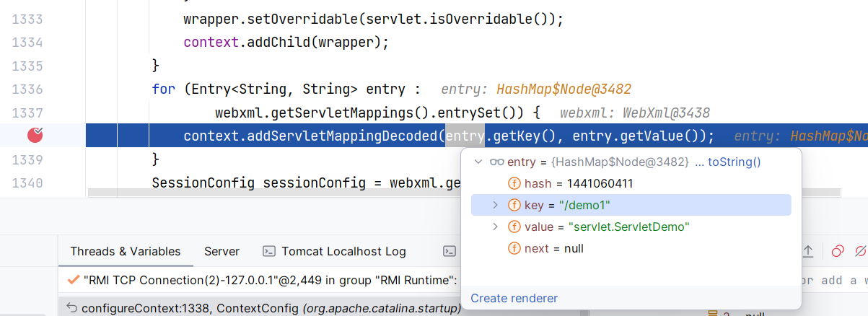868x316 pixels.
Task: Open the Server tab
Action: click(222, 252)
